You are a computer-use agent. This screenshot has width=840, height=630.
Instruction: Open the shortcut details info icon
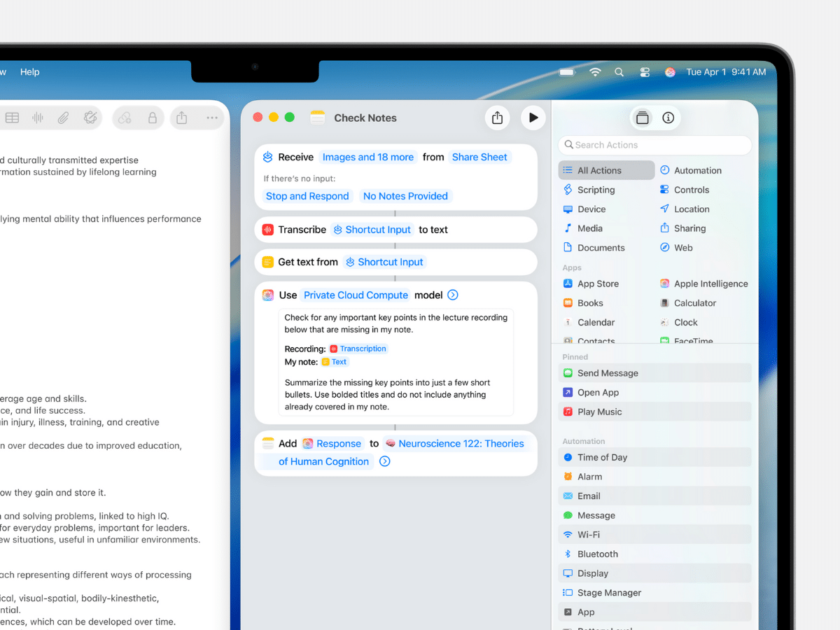[x=668, y=118]
